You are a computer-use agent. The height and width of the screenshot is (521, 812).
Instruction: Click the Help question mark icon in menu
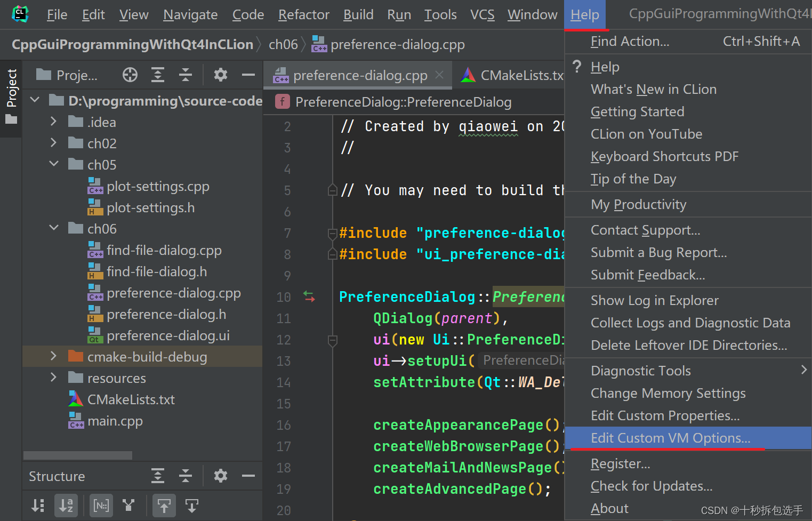[x=577, y=67]
